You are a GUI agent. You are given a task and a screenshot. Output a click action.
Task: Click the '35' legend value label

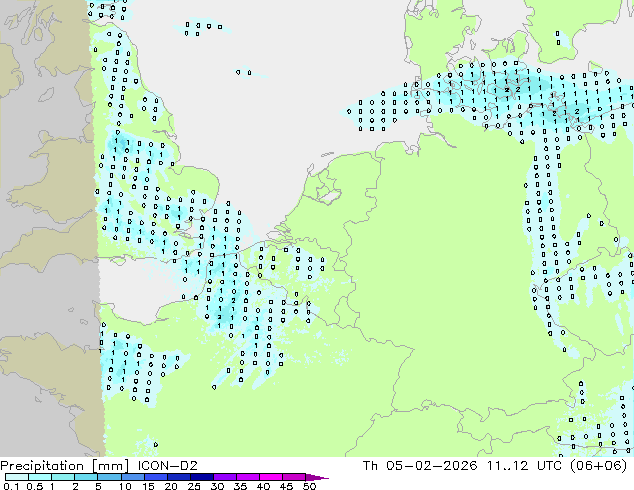click(x=240, y=486)
